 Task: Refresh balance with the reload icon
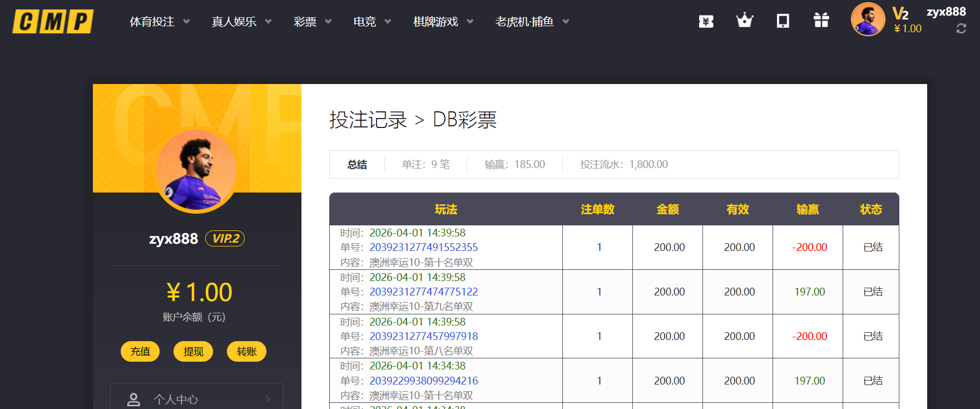pyautogui.click(x=961, y=29)
